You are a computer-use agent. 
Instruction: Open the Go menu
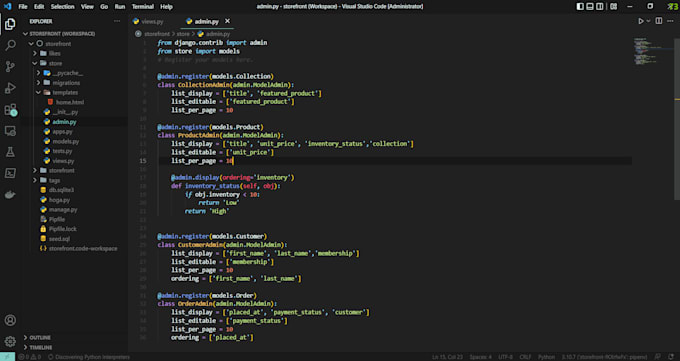[x=104, y=7]
